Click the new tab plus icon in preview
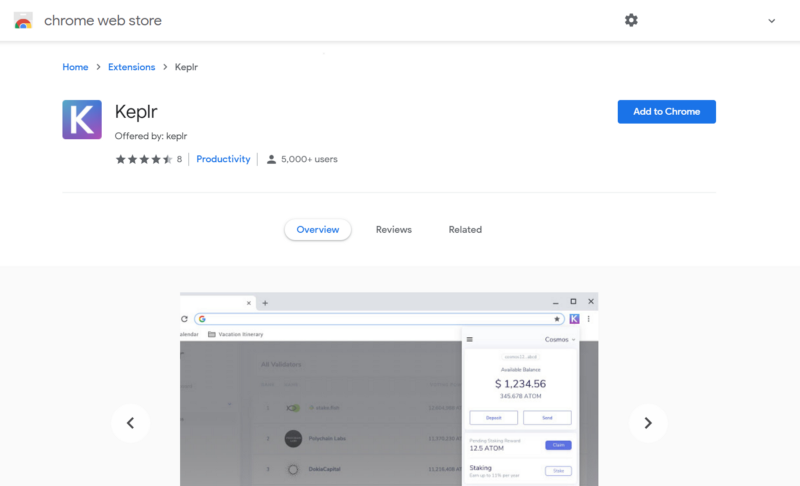Screen dimensions: 800x486 coord(265,303)
